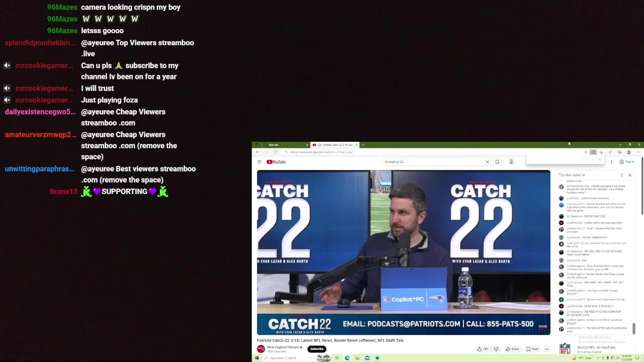Open Microsoft Edge from taskbar
The height and width of the screenshot is (362, 644).
pyautogui.click(x=347, y=358)
